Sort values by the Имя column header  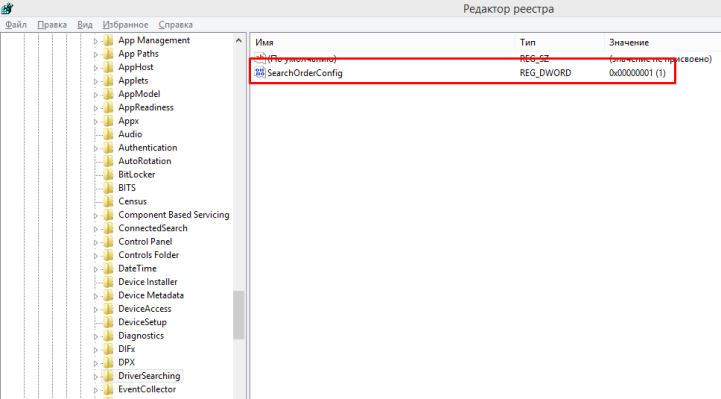383,42
